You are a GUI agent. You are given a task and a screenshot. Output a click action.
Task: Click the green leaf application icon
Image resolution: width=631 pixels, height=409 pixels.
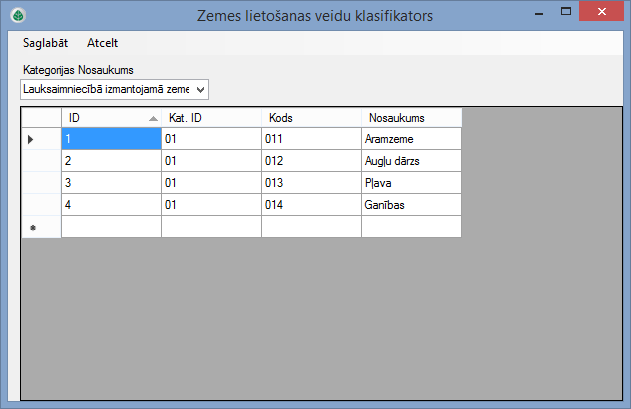click(18, 15)
